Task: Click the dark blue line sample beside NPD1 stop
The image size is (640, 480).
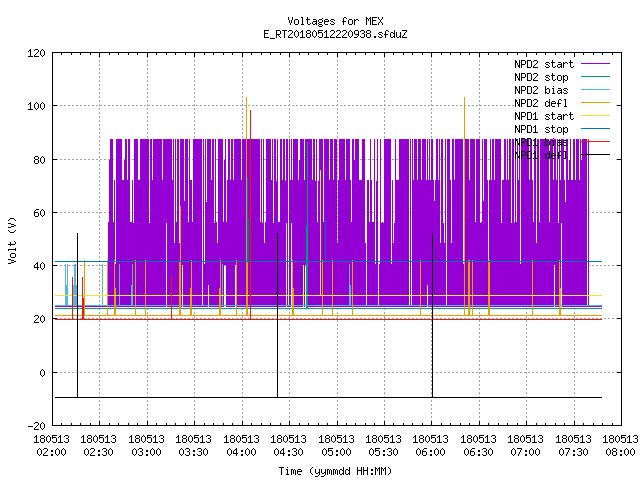Action: 595,129
